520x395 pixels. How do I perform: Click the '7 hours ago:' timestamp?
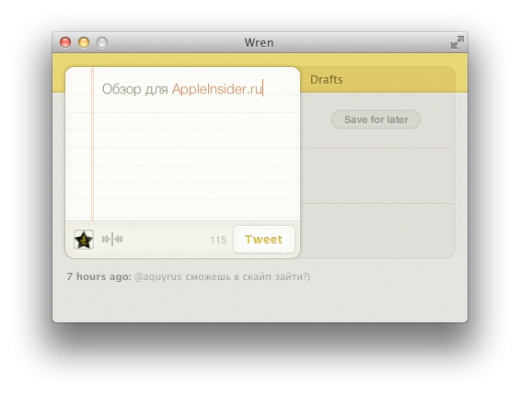[x=99, y=276]
